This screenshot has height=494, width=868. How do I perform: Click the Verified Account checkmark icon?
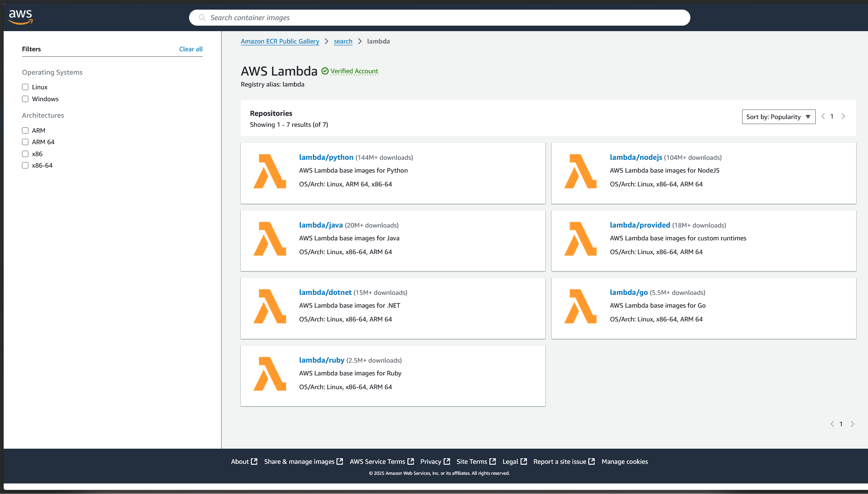click(x=325, y=71)
